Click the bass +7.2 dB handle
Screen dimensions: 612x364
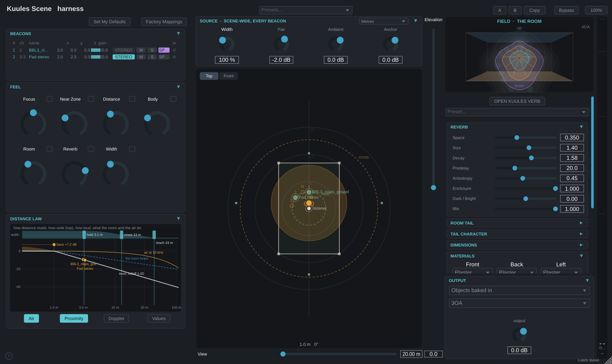54,244
